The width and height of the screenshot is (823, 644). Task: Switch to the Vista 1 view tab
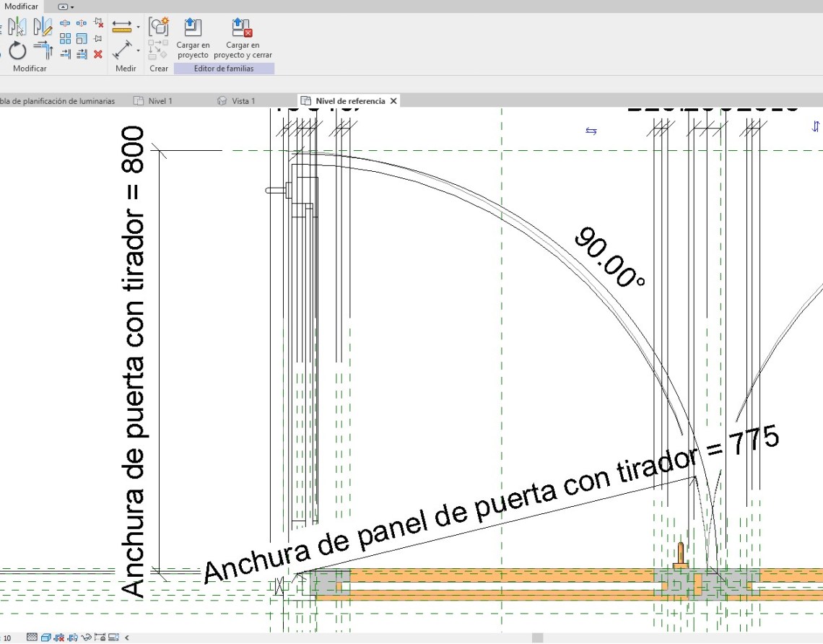pyautogui.click(x=243, y=101)
